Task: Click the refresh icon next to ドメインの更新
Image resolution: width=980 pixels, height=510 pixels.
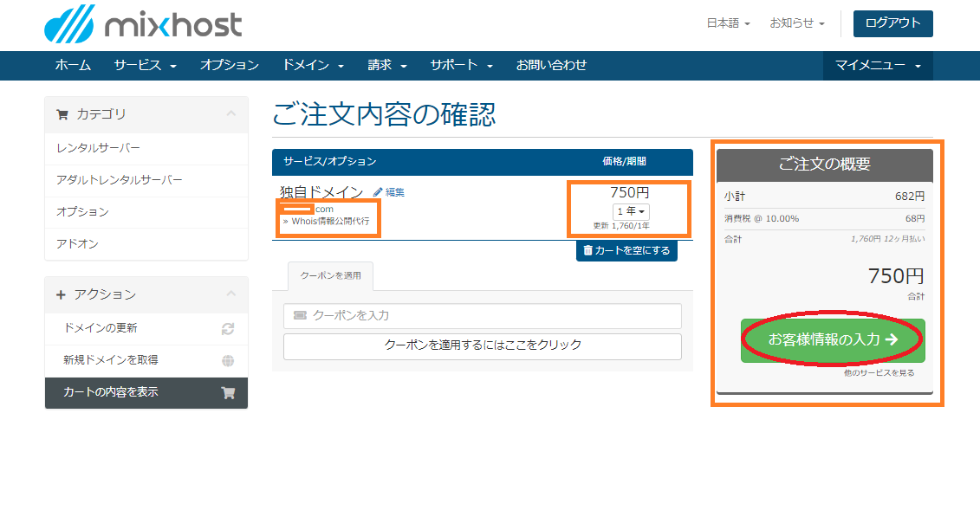Action: (x=227, y=328)
